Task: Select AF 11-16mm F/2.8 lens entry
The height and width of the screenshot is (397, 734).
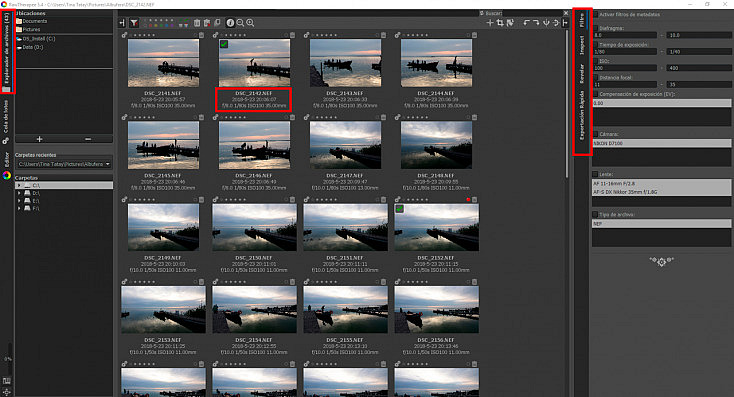Action: tap(661, 184)
